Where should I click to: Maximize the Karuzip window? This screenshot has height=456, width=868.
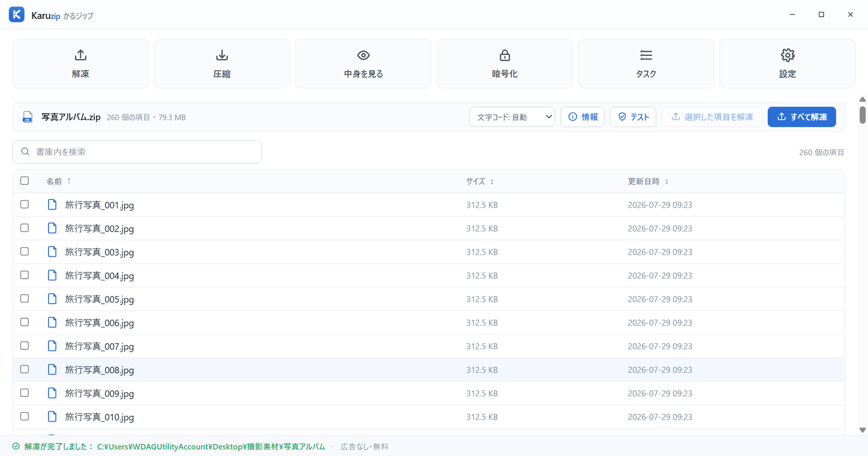821,15
